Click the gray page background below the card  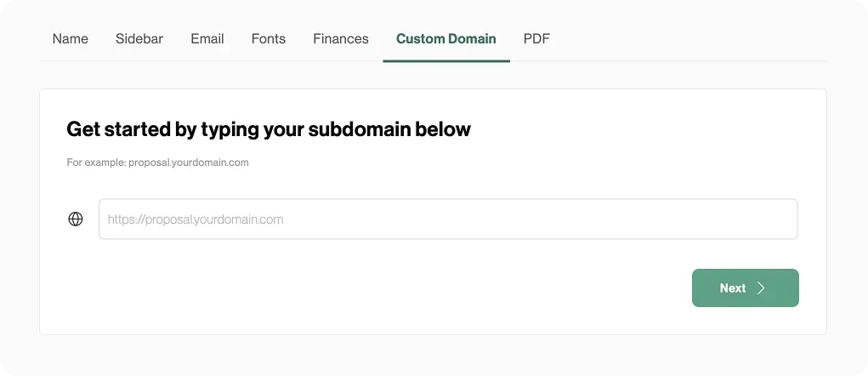pyautogui.click(x=425, y=356)
